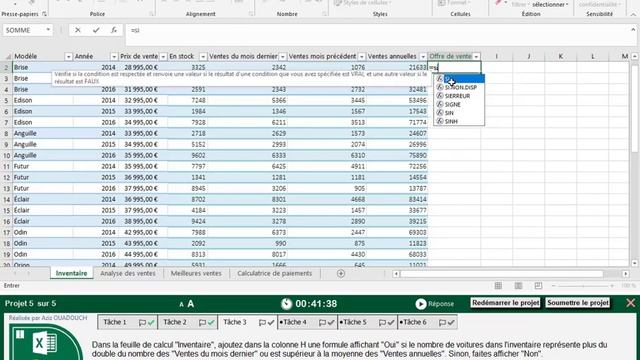Switch to the Inventaire sheet tab
Screen dimensions: 640x360
[71, 273]
